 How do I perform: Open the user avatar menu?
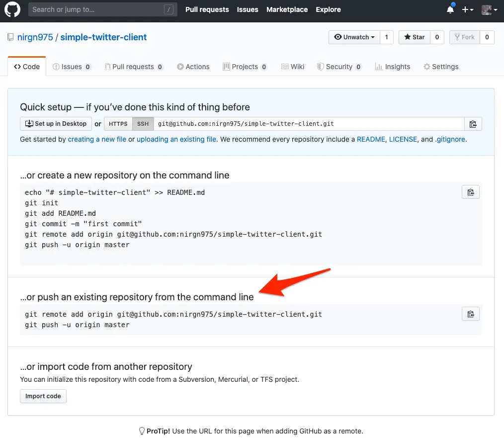pos(489,9)
